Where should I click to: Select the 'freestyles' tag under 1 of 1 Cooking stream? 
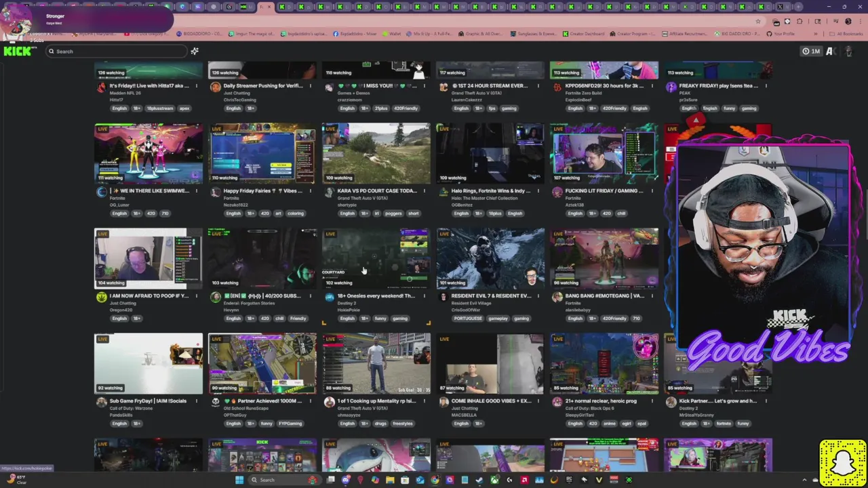click(402, 424)
